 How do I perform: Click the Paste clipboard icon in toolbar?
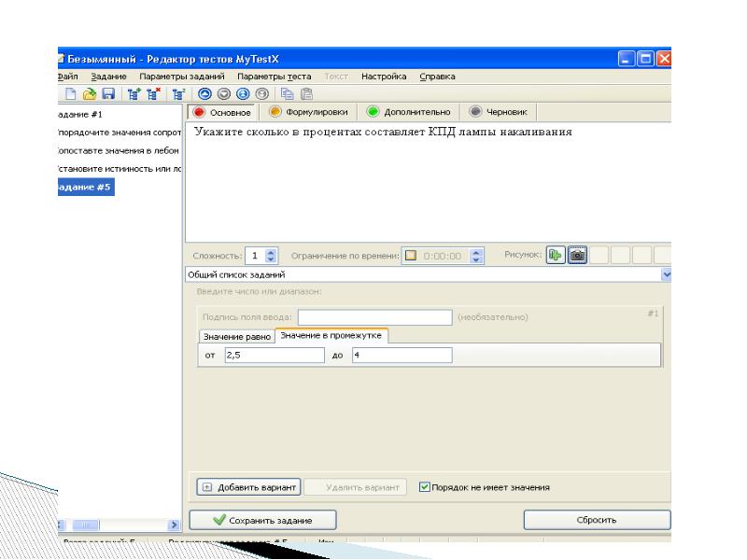pos(305,93)
